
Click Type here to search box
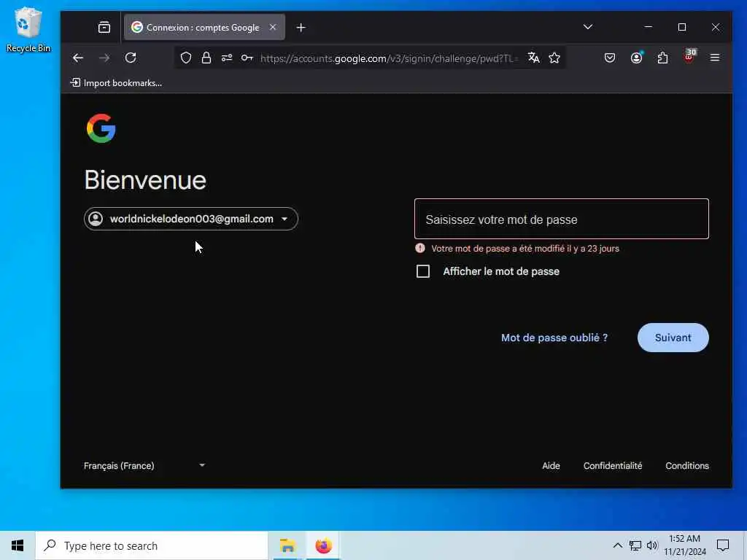click(152, 545)
